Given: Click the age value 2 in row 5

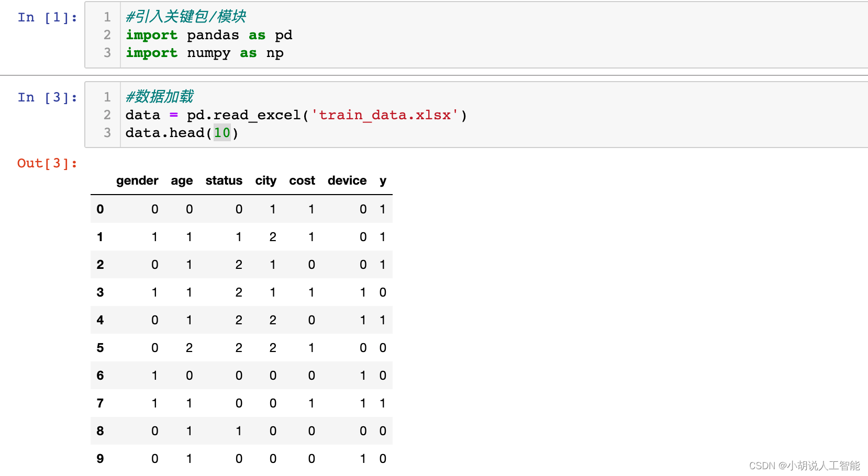Looking at the screenshot, I should click(190, 348).
